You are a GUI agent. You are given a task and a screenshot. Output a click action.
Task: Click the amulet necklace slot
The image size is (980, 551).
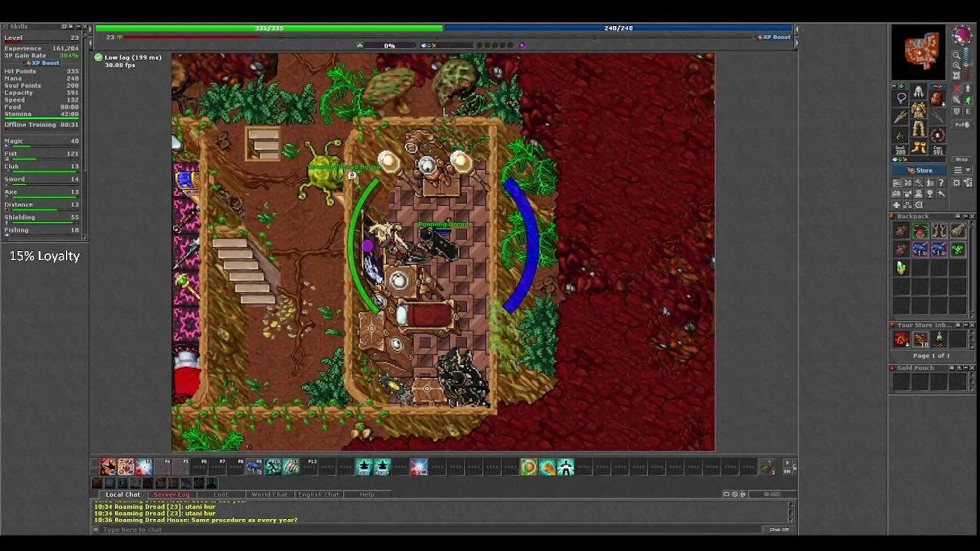click(x=900, y=98)
